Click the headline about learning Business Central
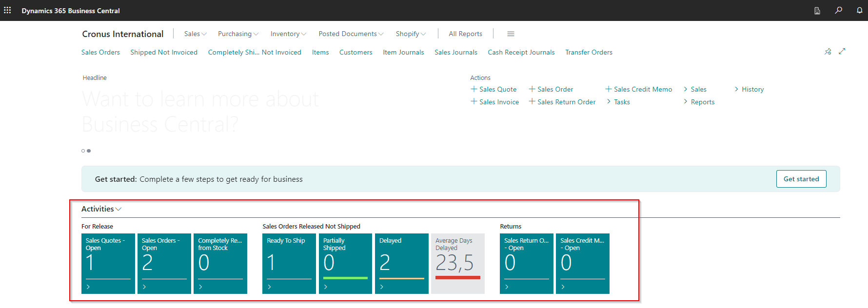The width and height of the screenshot is (868, 308). pyautogui.click(x=201, y=112)
